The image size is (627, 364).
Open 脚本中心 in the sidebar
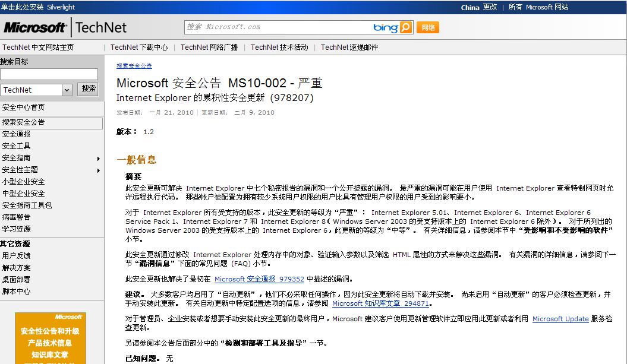[16, 292]
